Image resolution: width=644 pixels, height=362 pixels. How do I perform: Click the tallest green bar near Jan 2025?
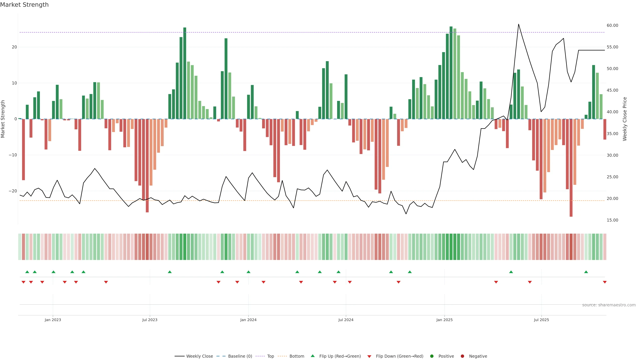point(451,72)
